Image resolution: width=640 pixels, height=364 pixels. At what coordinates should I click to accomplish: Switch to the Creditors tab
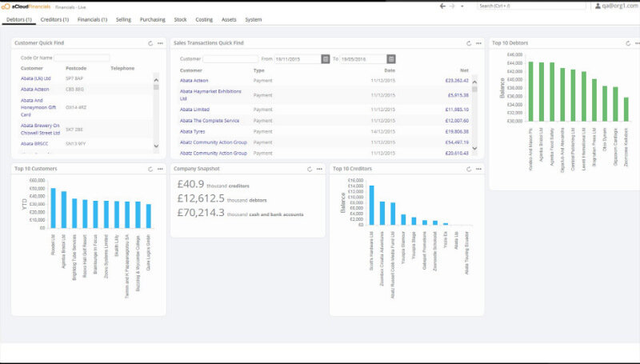[54, 18]
